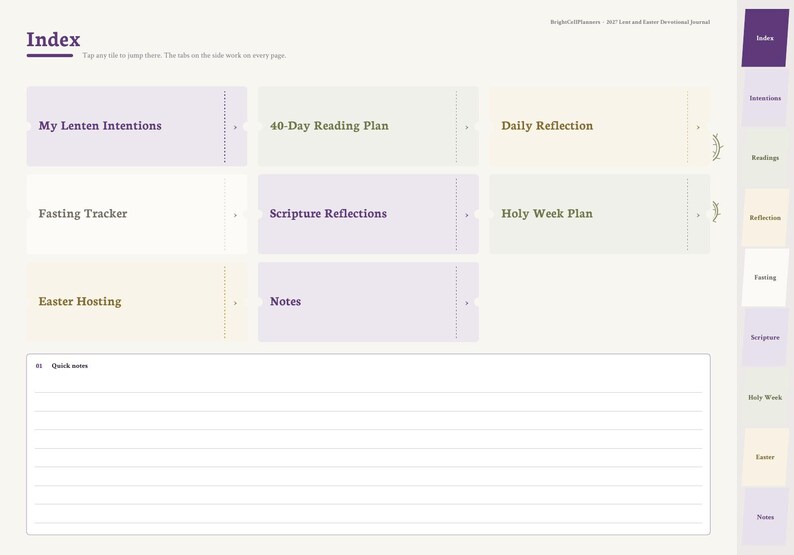Switch to the Fasting side tab

tap(765, 278)
